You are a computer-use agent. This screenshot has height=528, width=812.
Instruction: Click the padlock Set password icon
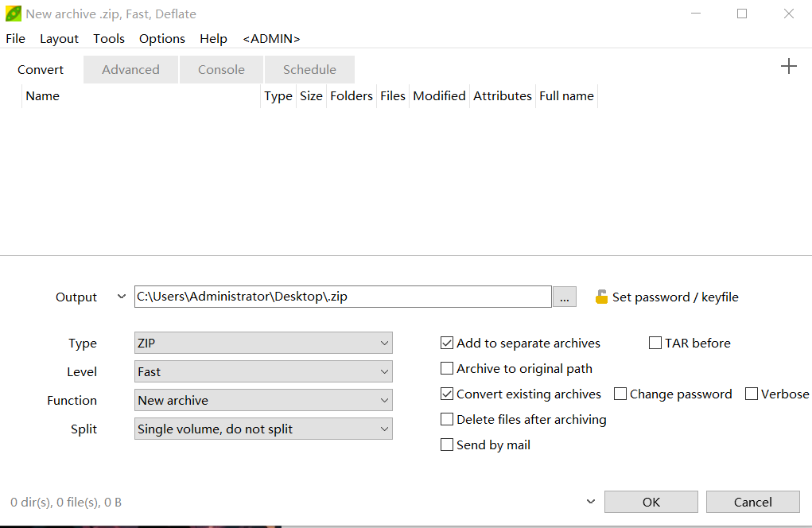(601, 297)
